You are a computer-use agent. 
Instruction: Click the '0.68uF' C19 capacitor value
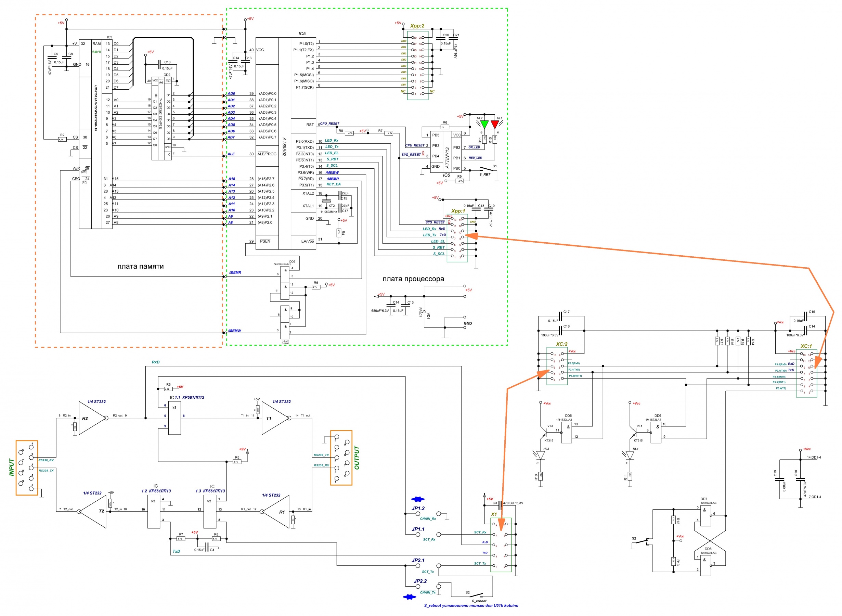[x=784, y=486]
